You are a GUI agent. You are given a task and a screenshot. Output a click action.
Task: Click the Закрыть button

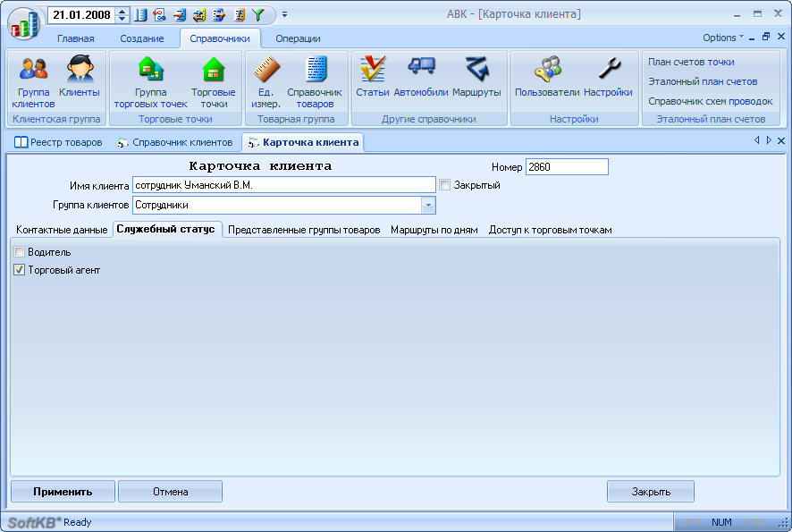point(651,492)
